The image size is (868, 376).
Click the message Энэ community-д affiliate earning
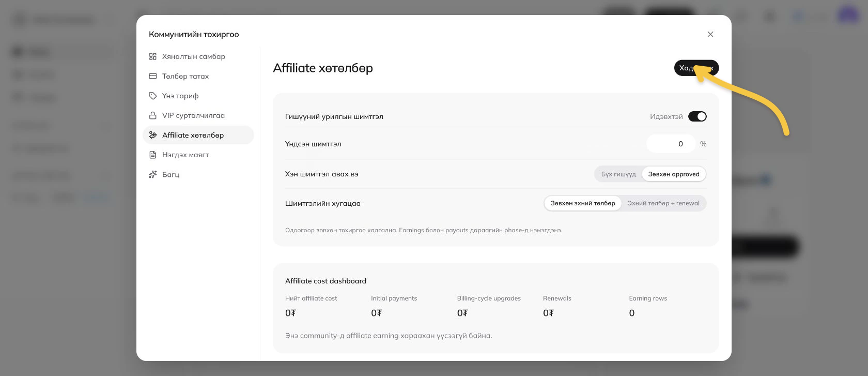coord(389,336)
